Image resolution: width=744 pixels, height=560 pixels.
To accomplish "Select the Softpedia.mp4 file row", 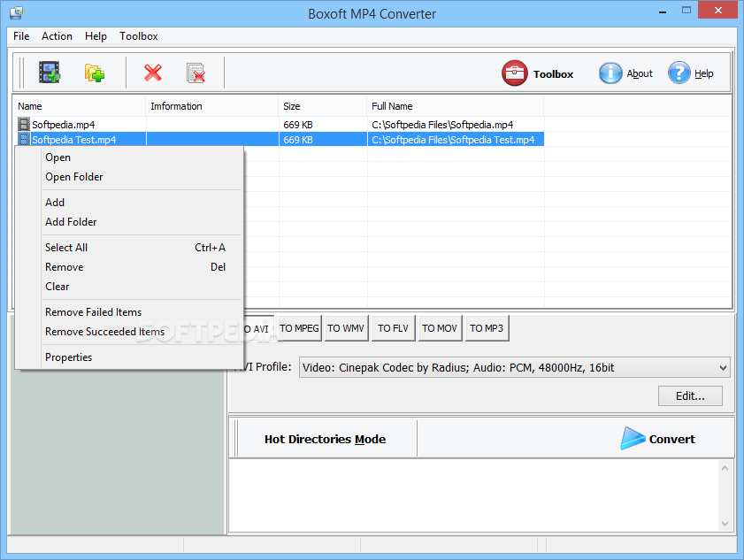I will coord(280,125).
